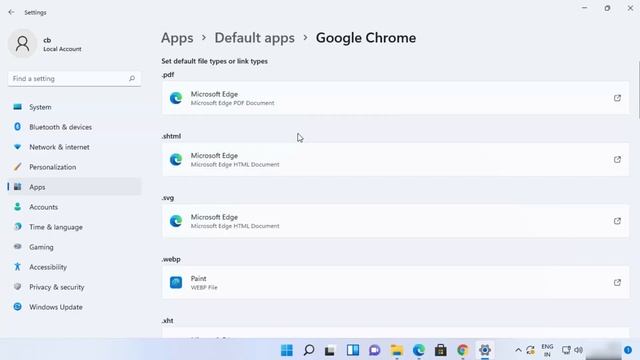Open Microsoft Edge from taskbar
The height and width of the screenshot is (360, 640).
[419, 350]
